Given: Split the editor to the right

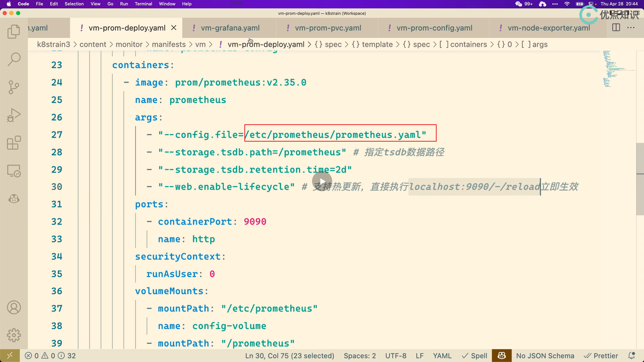Looking at the screenshot, I should pyautogui.click(x=616, y=28).
